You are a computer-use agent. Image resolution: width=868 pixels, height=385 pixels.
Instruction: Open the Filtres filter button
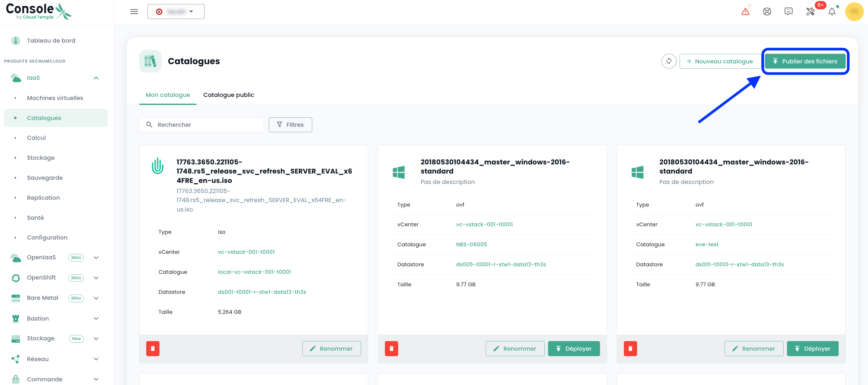pyautogui.click(x=290, y=125)
